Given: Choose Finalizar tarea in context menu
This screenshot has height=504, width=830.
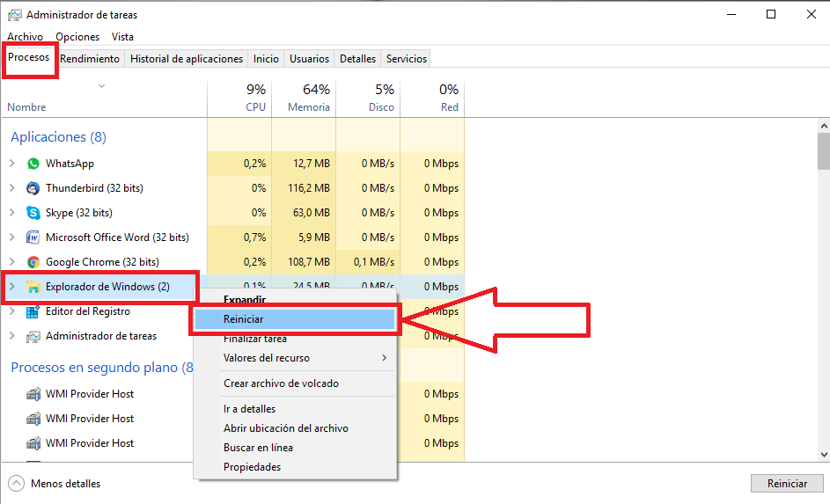Looking at the screenshot, I should [x=294, y=339].
